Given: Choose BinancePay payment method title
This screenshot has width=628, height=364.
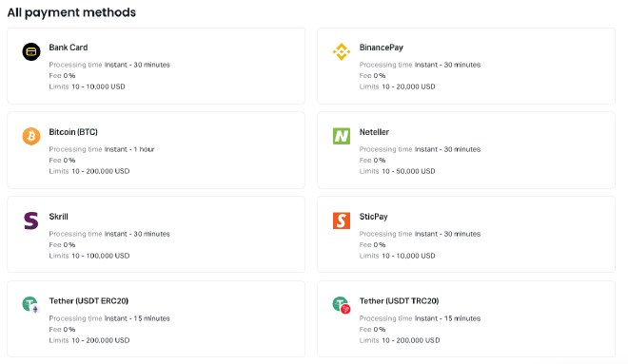Looking at the screenshot, I should click(x=382, y=48).
